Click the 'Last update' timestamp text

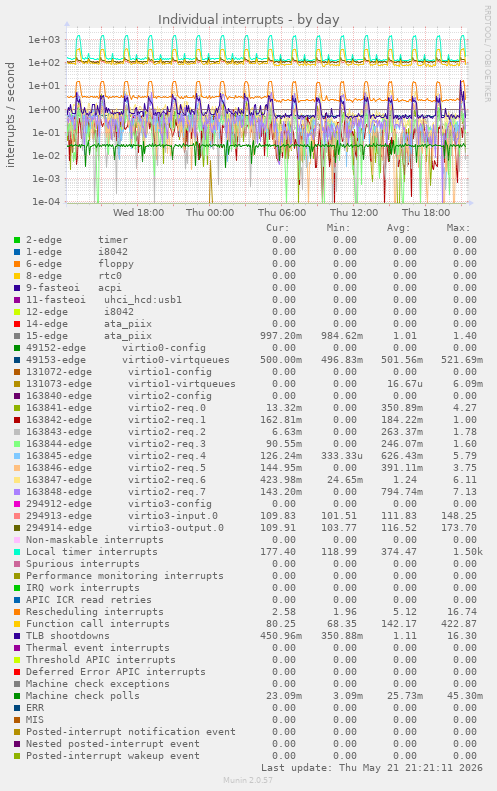(372, 768)
